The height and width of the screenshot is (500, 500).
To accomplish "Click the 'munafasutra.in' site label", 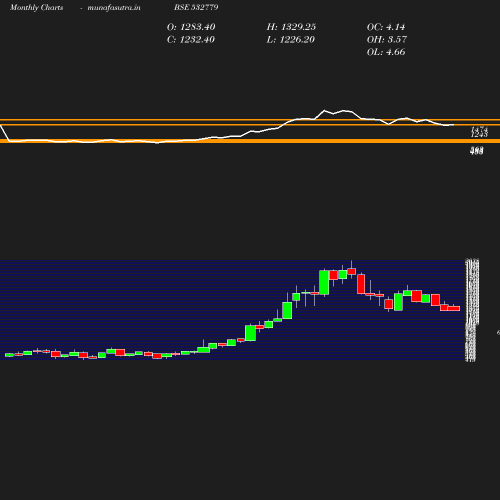I will coord(114,7).
